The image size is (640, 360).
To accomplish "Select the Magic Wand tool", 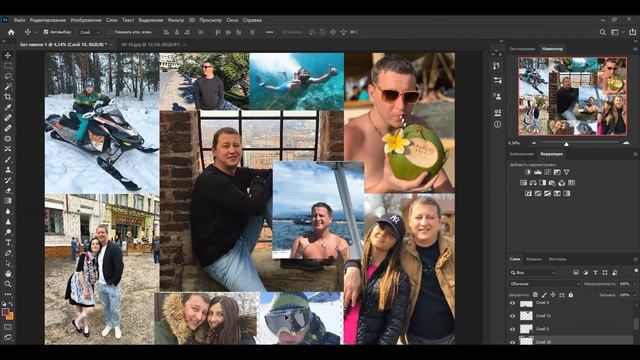I will [x=8, y=87].
